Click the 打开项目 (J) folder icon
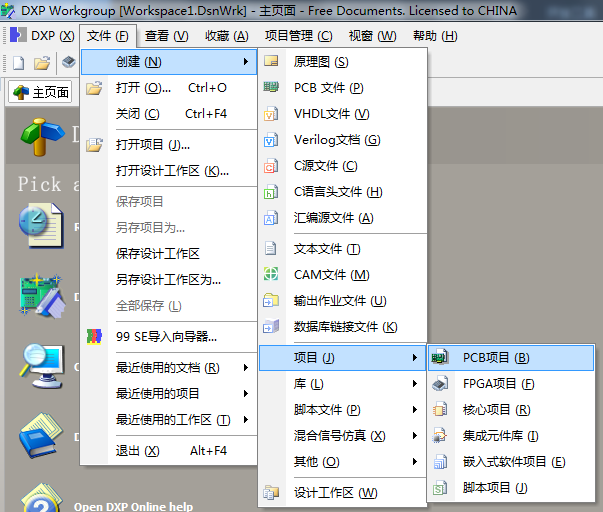 coord(94,145)
